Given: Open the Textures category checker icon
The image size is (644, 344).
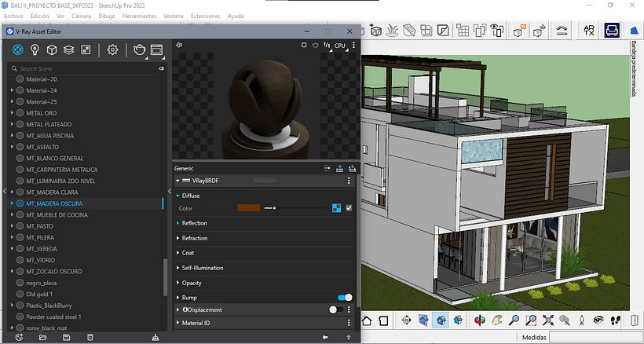Looking at the screenshot, I should [x=86, y=49].
